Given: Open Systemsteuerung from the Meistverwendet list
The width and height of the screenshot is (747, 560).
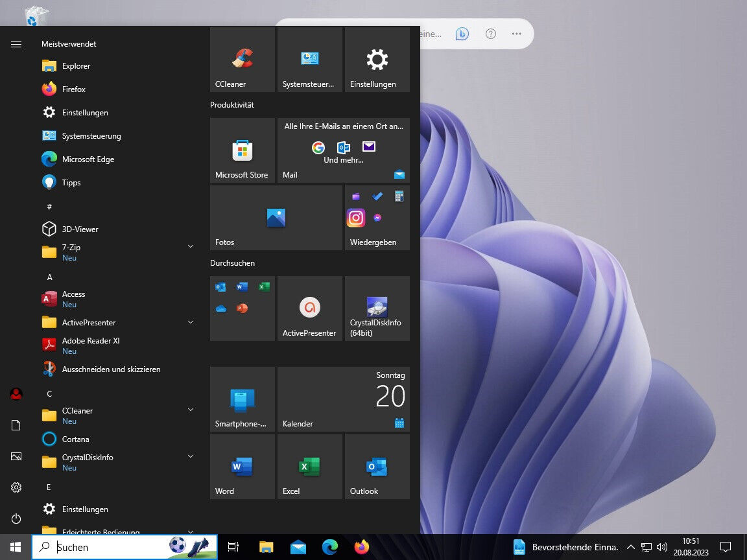Looking at the screenshot, I should point(118,135).
